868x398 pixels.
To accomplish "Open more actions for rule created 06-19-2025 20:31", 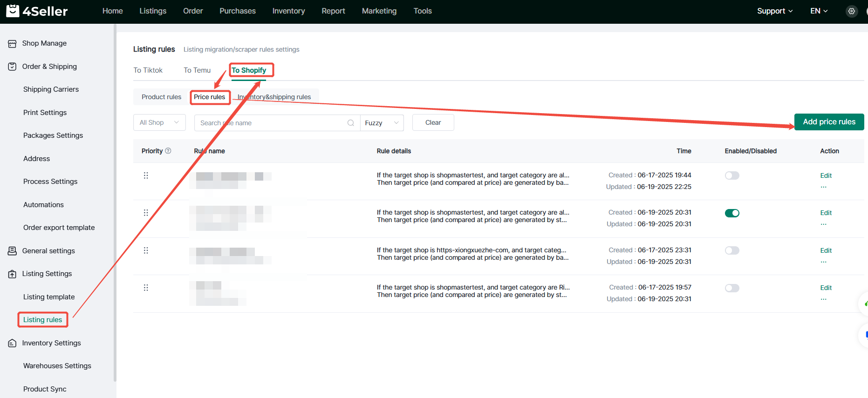I will point(824,224).
